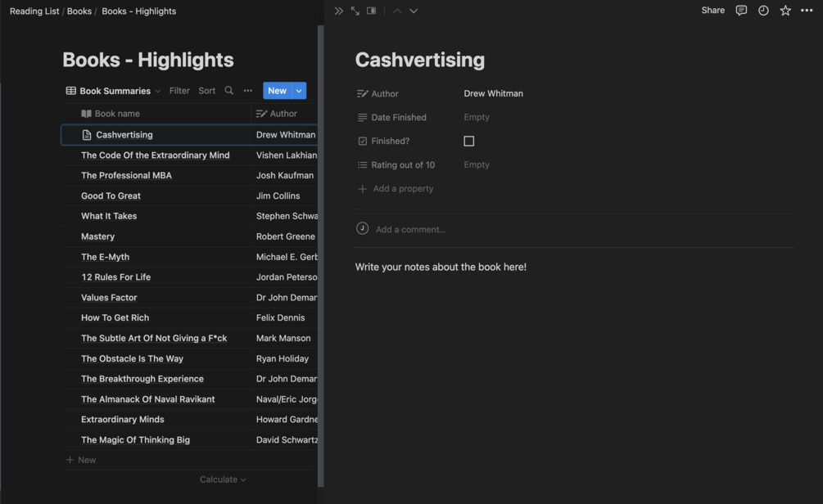Open page in full view
The height and width of the screenshot is (504, 823).
point(355,11)
